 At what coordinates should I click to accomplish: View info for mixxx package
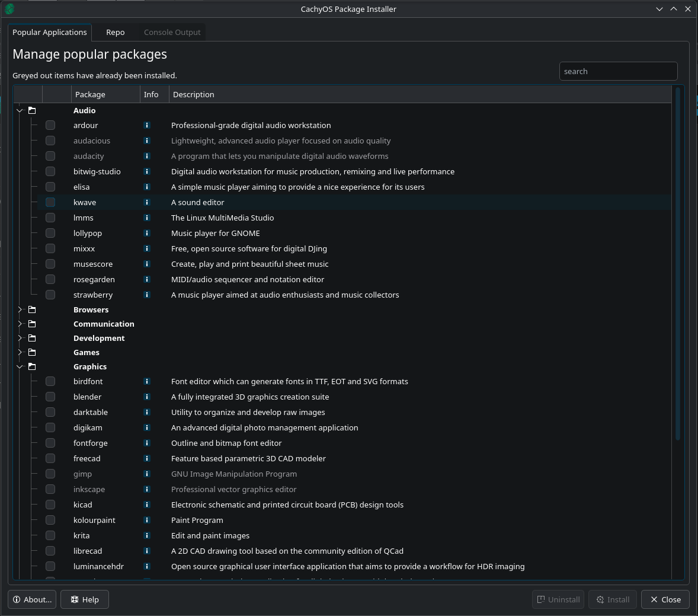(147, 248)
